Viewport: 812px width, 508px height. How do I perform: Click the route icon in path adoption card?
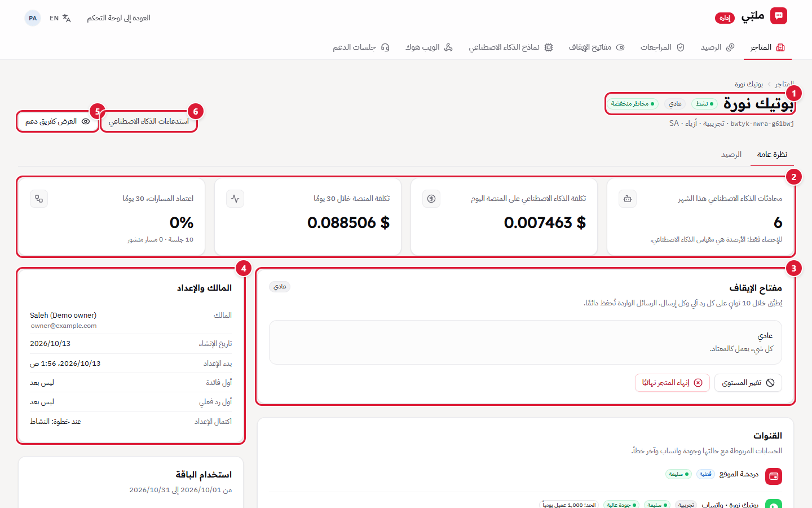pyautogui.click(x=39, y=199)
